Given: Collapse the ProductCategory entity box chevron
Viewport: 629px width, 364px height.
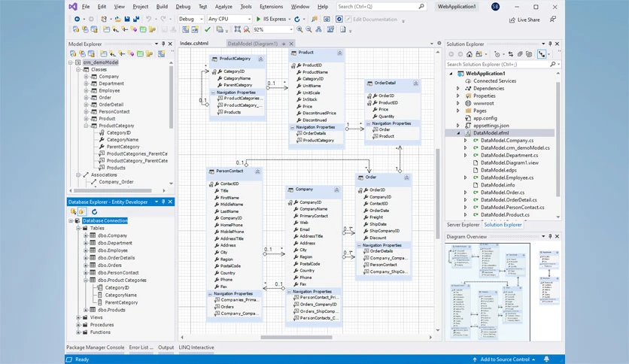Looking at the screenshot, I should pyautogui.click(x=261, y=59).
